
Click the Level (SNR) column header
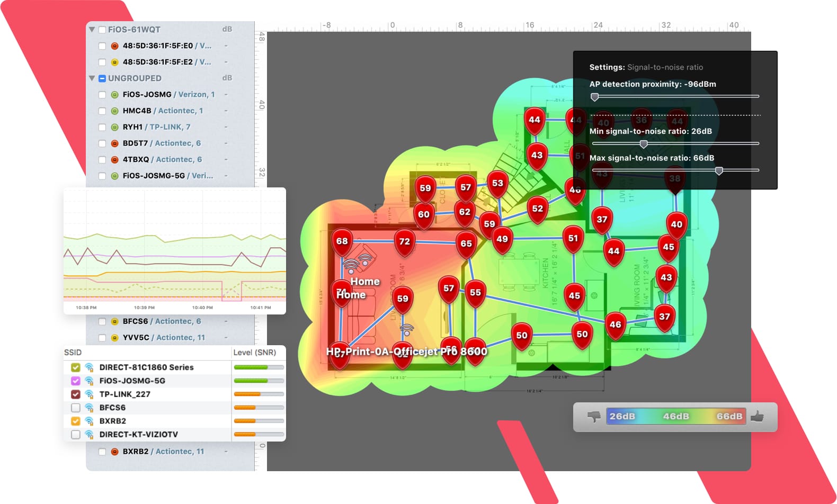(x=254, y=353)
